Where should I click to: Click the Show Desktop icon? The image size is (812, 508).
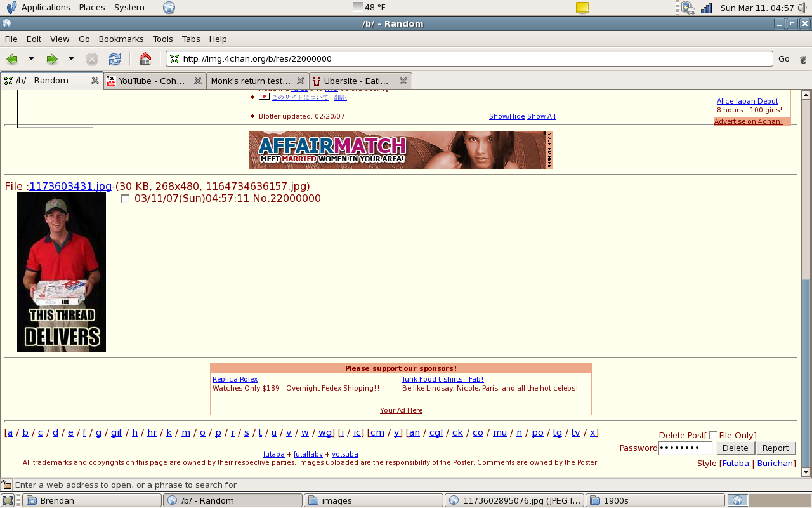pyautogui.click(x=8, y=500)
